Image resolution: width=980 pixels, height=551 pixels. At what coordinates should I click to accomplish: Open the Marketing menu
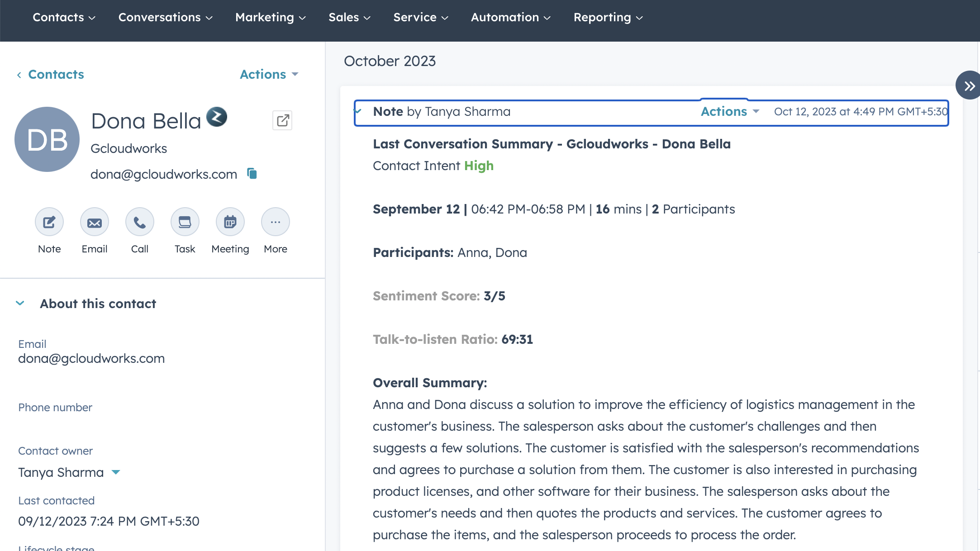point(270,17)
